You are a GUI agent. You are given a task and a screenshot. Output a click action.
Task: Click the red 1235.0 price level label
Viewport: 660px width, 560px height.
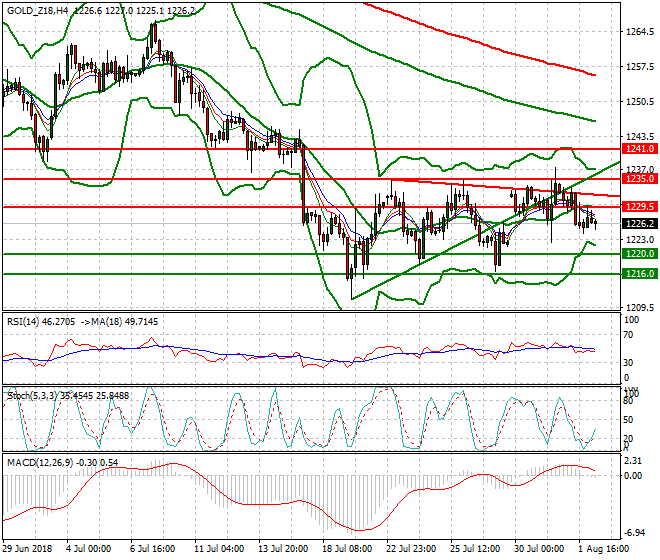pyautogui.click(x=639, y=179)
